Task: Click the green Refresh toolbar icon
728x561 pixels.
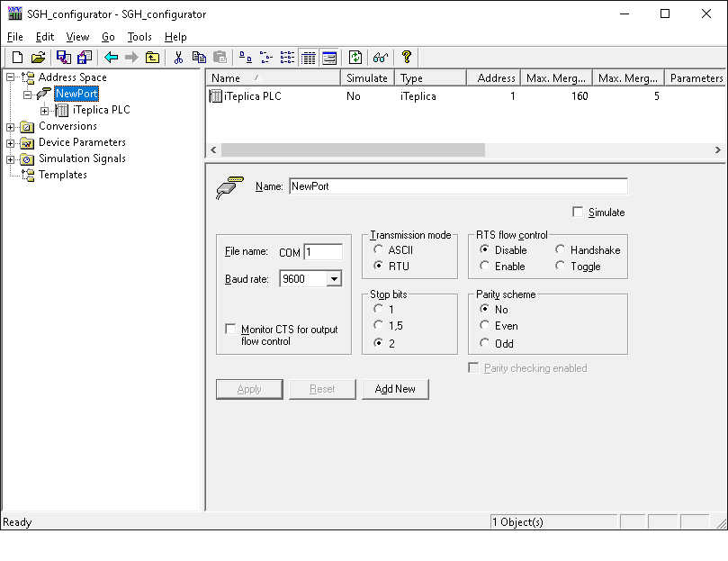Action: click(355, 57)
